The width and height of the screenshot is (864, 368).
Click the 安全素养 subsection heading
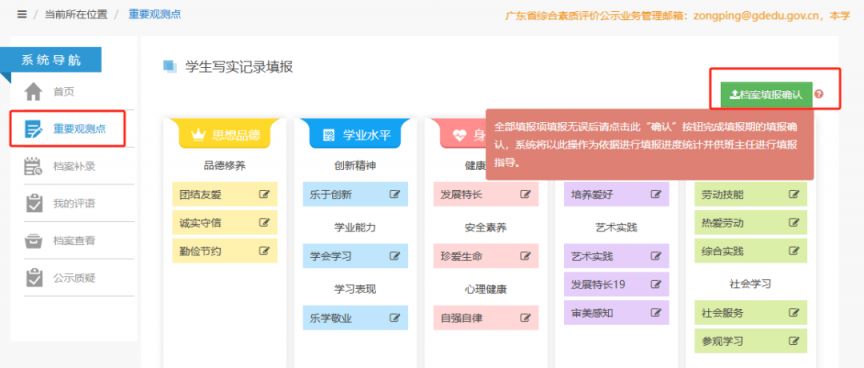pyautogui.click(x=486, y=228)
